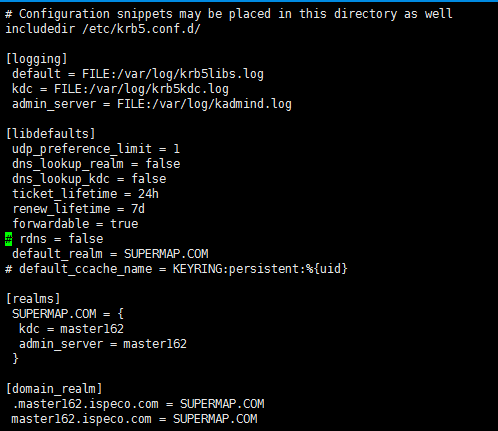Click the includedir /etc/krb5.conf.d/ path
Viewport: 498px width, 431px height.
[141, 29]
